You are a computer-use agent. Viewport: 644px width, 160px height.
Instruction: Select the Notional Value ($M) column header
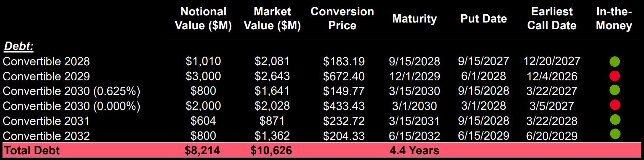pyautogui.click(x=203, y=19)
